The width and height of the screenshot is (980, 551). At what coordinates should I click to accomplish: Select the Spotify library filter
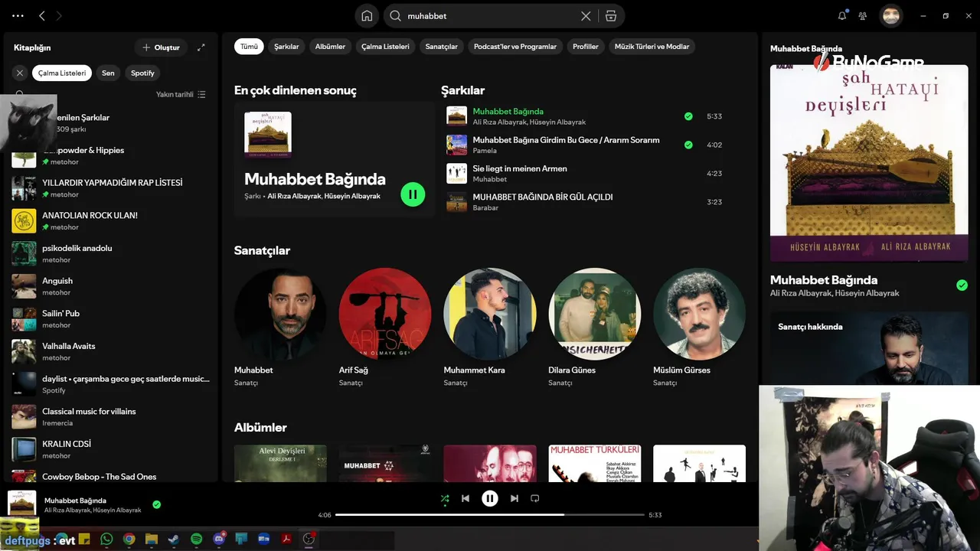click(142, 73)
